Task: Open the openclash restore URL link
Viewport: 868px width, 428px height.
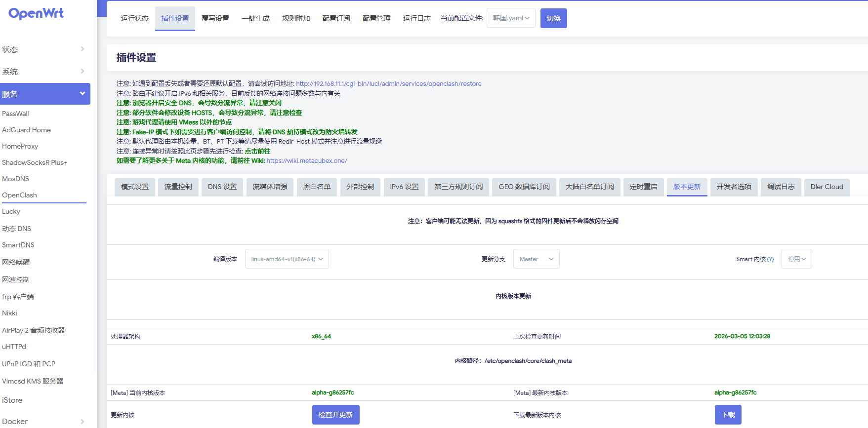Action: pyautogui.click(x=389, y=84)
